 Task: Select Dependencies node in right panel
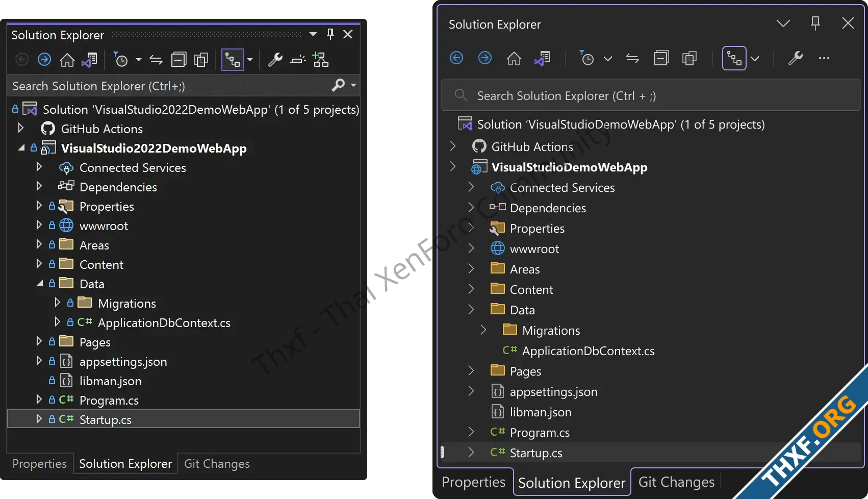point(548,208)
